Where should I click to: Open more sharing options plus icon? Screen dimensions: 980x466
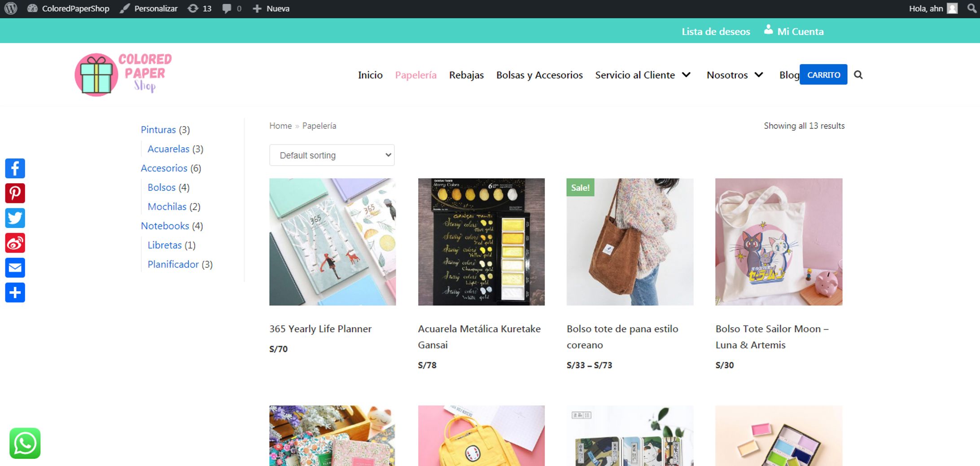click(x=15, y=293)
